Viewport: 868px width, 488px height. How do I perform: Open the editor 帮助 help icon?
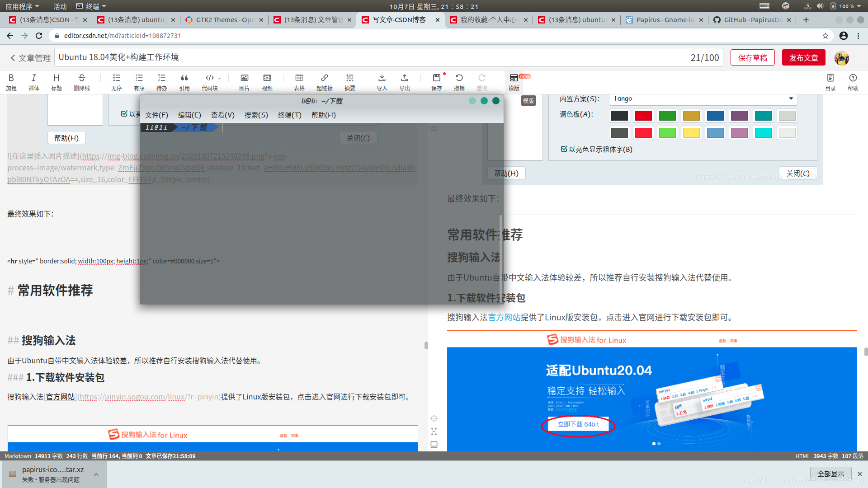click(x=853, y=82)
